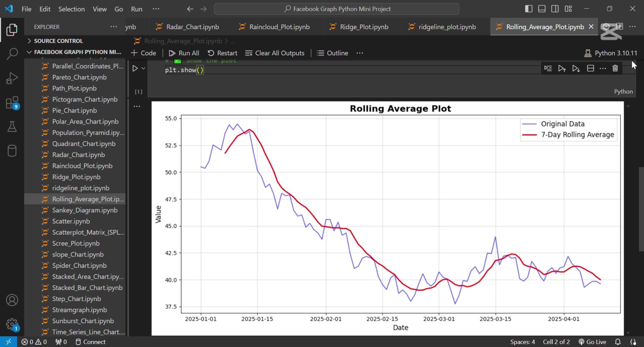Open the Selection menu
Viewport: 644px width, 347px height.
coord(71,9)
